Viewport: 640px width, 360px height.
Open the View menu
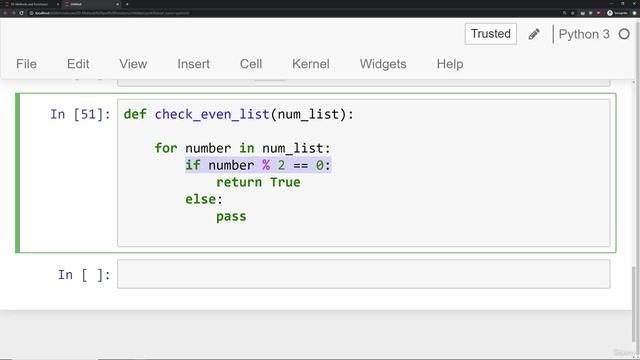(x=133, y=64)
